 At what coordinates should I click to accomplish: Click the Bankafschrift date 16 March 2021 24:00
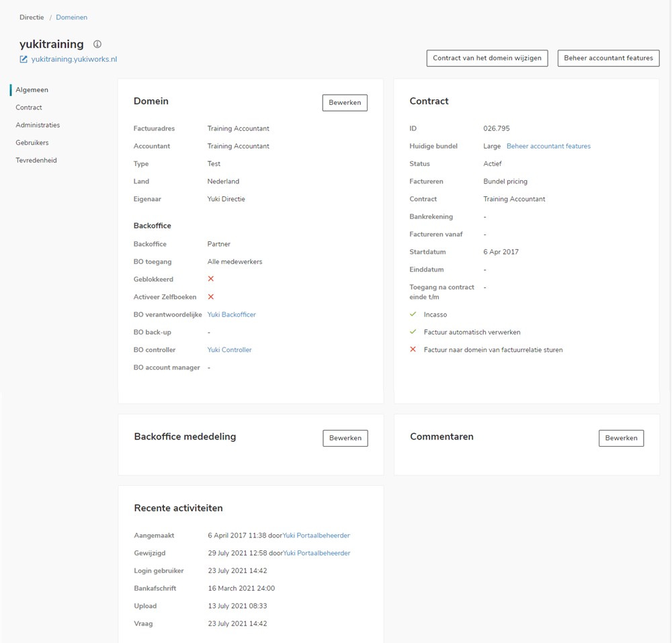click(x=241, y=588)
